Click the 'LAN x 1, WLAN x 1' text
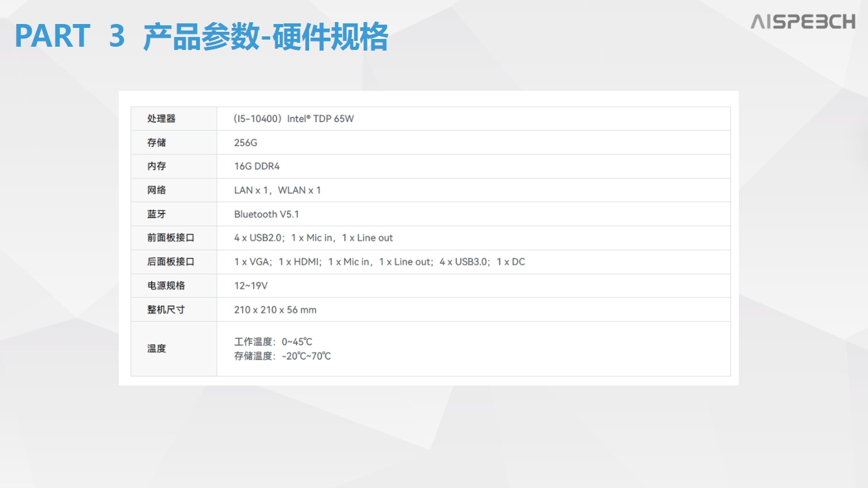868x488 pixels. pos(277,190)
